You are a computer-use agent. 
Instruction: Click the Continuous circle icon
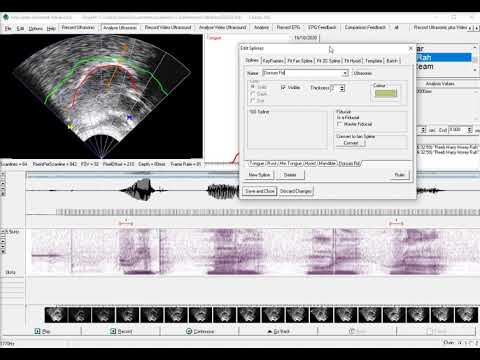[189, 331]
